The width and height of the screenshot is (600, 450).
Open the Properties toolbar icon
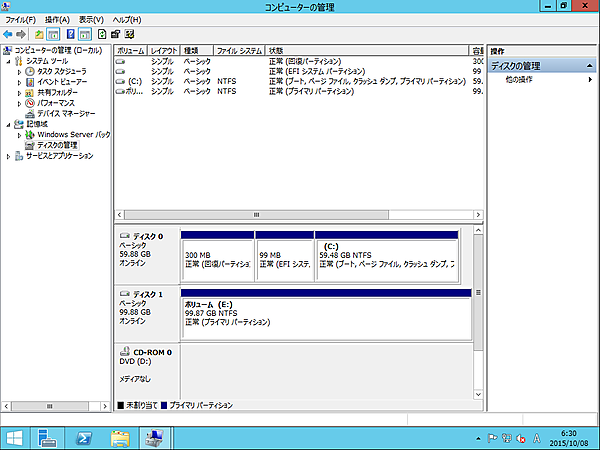coord(115,34)
